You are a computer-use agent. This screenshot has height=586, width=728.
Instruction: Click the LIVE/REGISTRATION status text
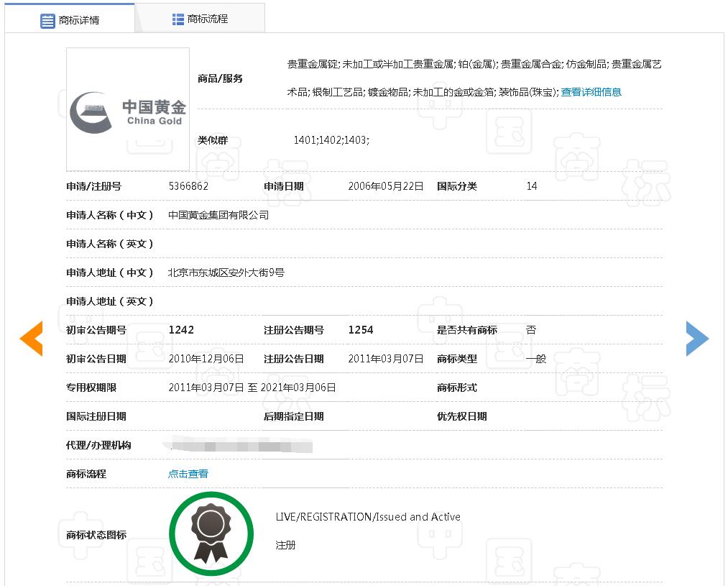click(368, 517)
